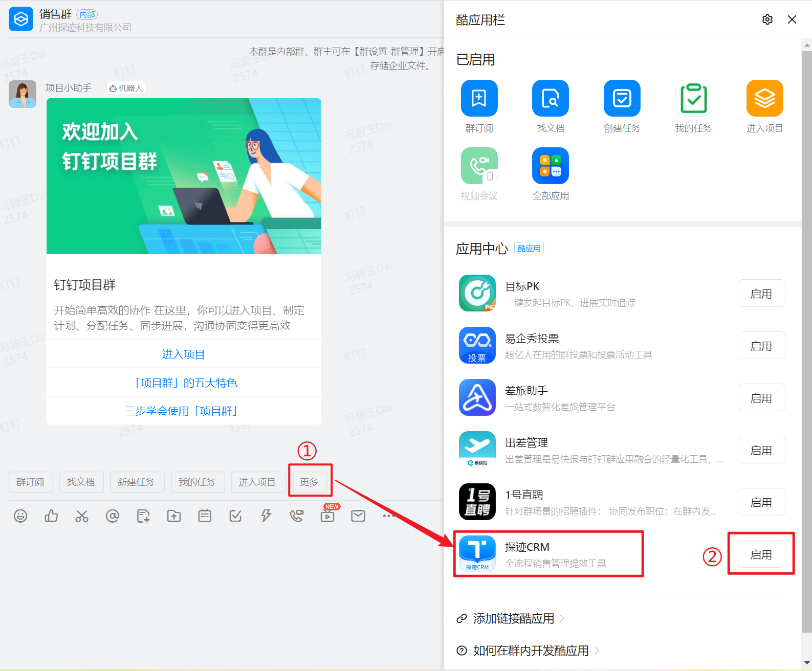
Task: Open the 创建任务 app icon
Action: (x=622, y=98)
